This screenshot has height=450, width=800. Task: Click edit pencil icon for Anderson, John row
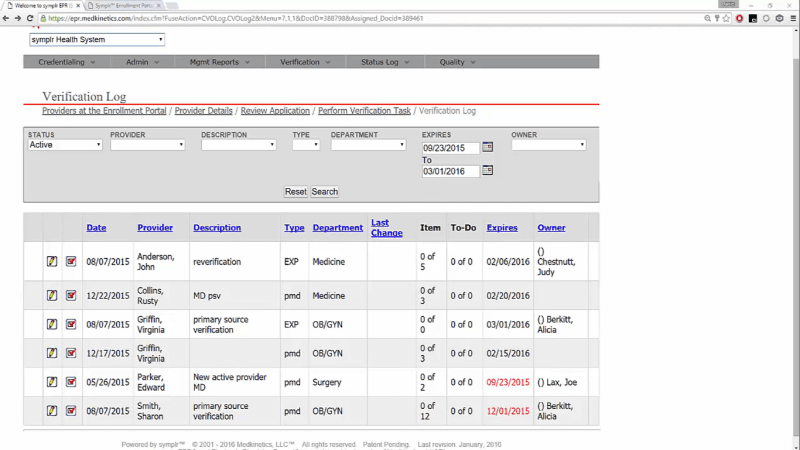pyautogui.click(x=52, y=261)
